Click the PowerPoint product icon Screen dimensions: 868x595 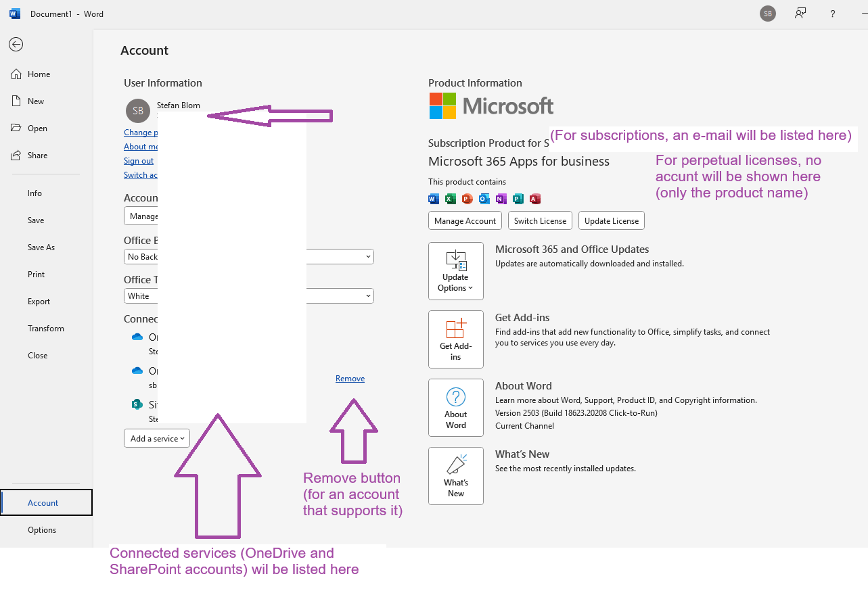pos(467,199)
